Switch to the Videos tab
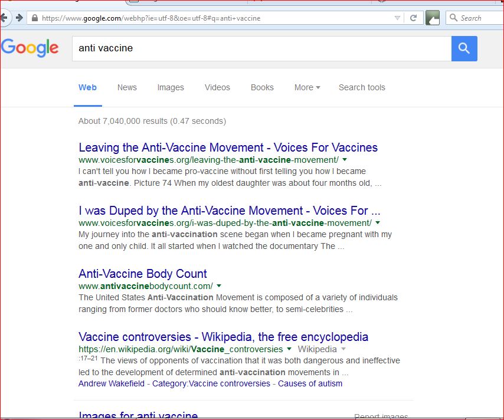 pyautogui.click(x=217, y=87)
